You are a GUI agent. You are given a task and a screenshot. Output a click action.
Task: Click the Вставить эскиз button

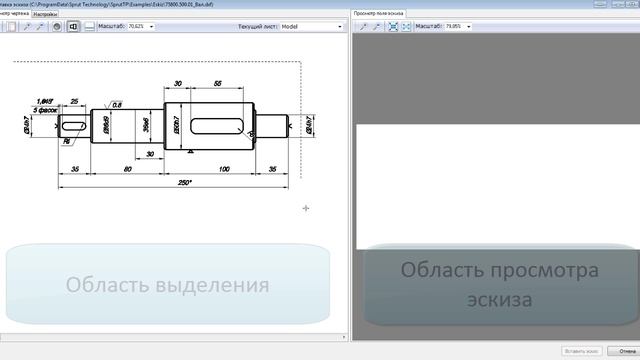(x=582, y=351)
